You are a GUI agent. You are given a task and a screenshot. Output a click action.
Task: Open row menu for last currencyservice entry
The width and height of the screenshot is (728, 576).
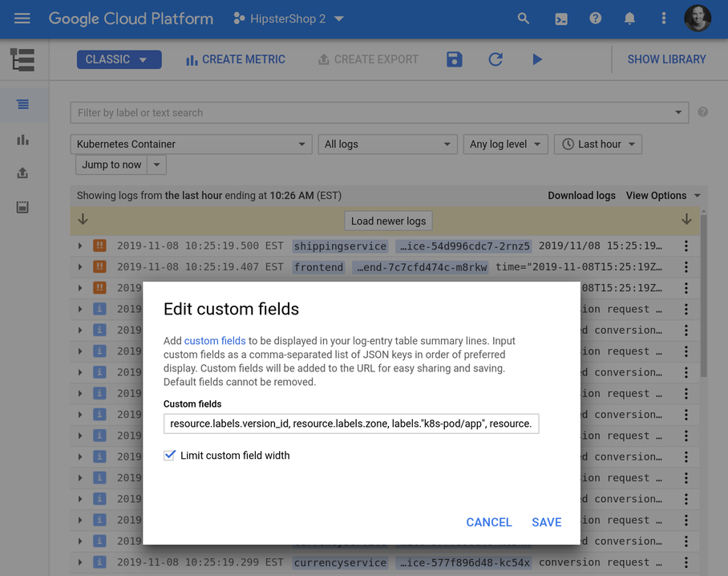[x=686, y=562]
